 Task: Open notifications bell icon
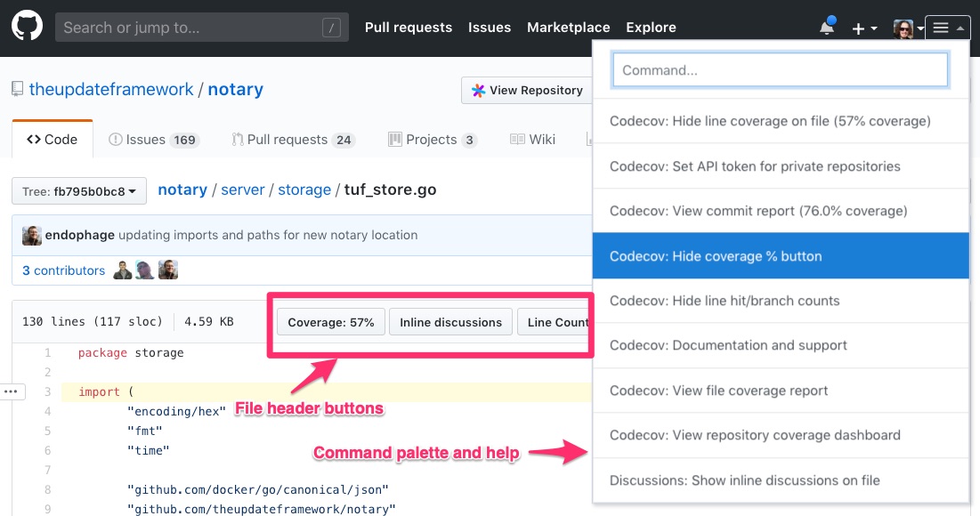[x=828, y=27]
